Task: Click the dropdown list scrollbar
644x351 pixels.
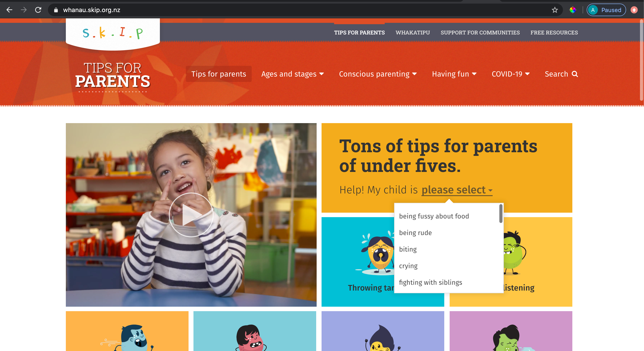Action: pos(500,214)
